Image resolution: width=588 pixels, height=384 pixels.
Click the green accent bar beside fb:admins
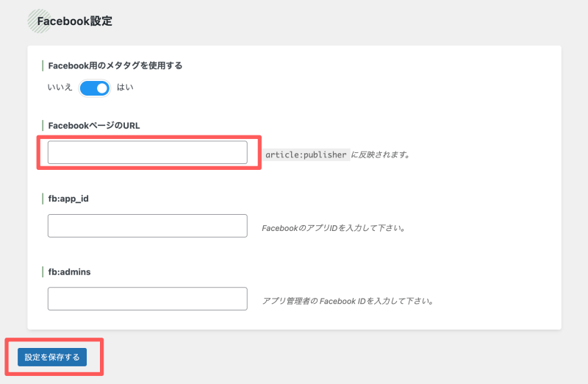coord(43,271)
